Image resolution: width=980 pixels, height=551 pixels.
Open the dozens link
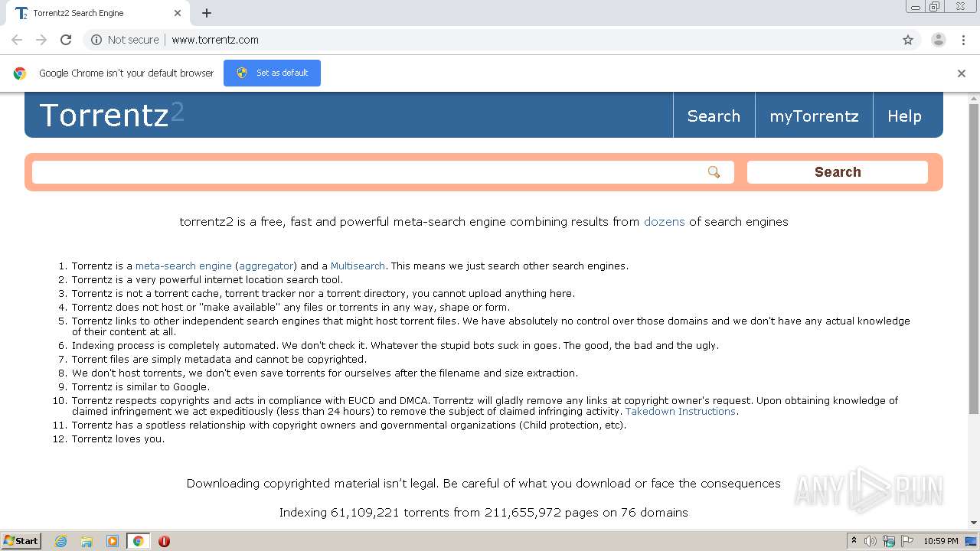pyautogui.click(x=664, y=222)
